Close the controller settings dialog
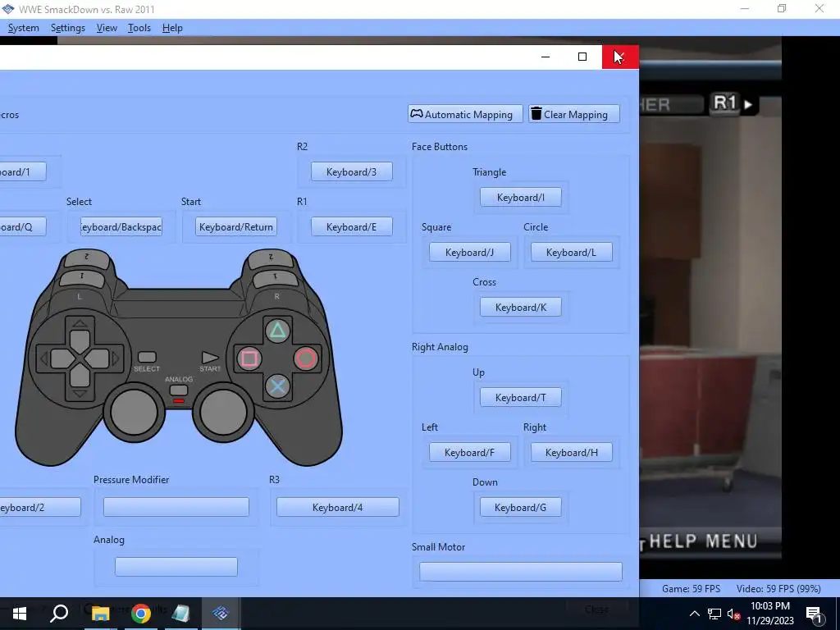The width and height of the screenshot is (840, 630). click(x=620, y=57)
